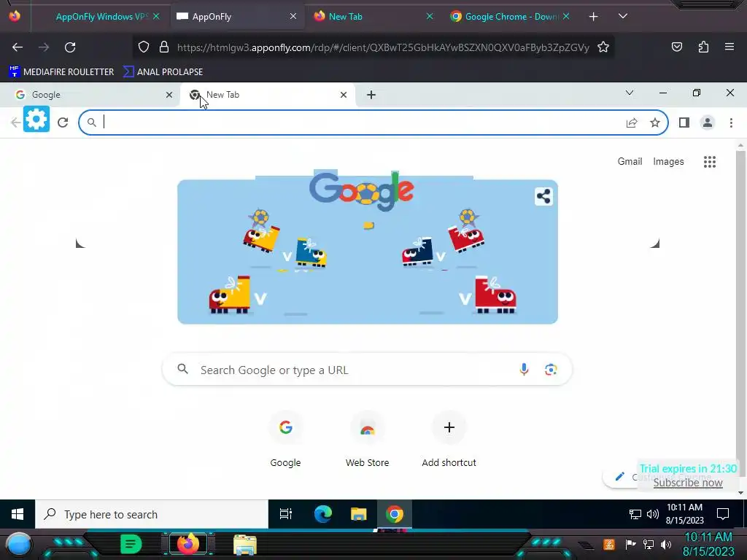Go back in Firefox navigation toolbar

[18, 47]
